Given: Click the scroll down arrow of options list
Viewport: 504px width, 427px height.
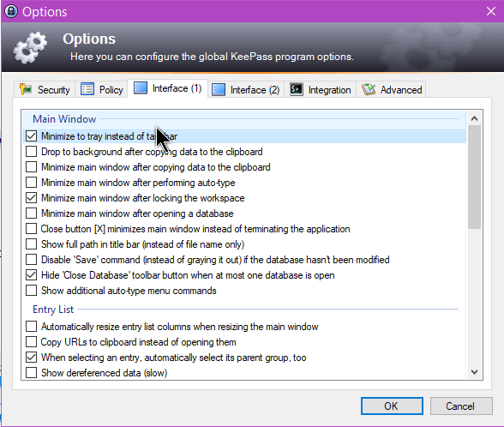Looking at the screenshot, I should coord(474,372).
